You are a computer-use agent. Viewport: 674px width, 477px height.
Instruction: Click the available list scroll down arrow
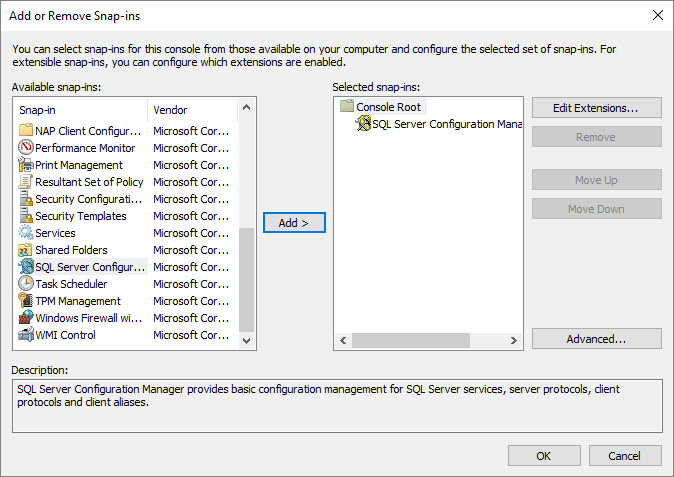click(x=246, y=341)
